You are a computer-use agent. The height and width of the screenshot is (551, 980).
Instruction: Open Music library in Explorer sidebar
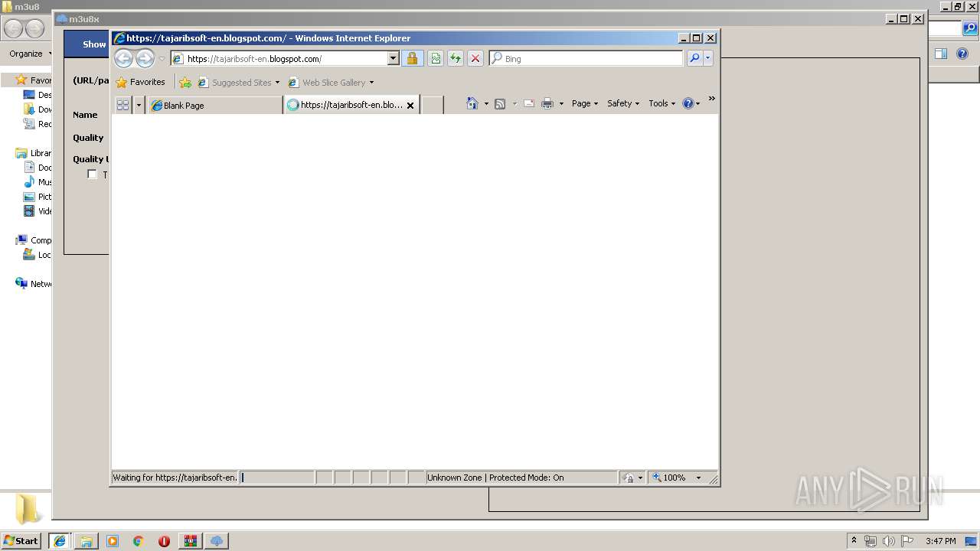coord(38,182)
